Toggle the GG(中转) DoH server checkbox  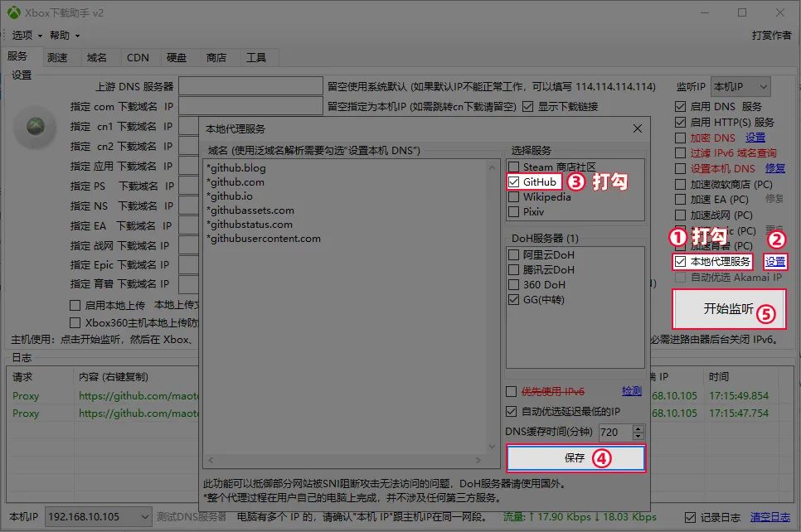coord(514,299)
